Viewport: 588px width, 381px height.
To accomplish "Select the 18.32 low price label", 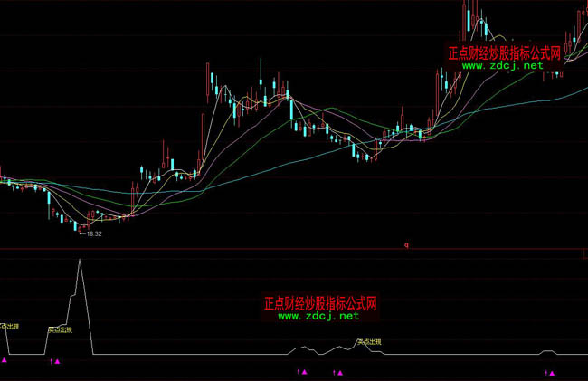I will (x=91, y=234).
